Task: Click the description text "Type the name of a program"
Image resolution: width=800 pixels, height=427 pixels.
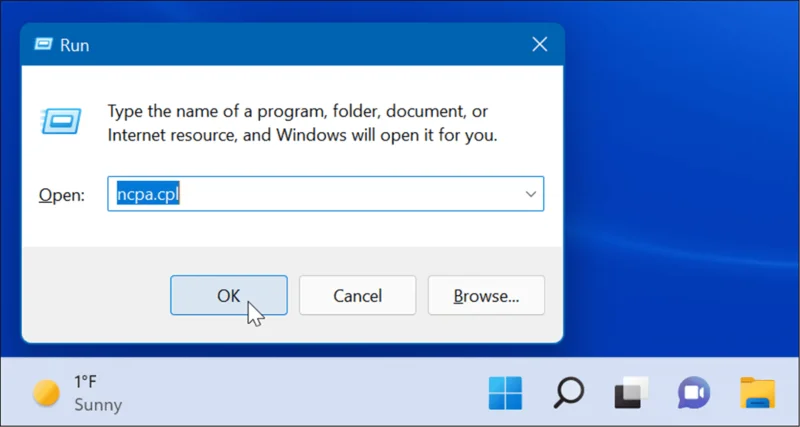Action: 216,111
